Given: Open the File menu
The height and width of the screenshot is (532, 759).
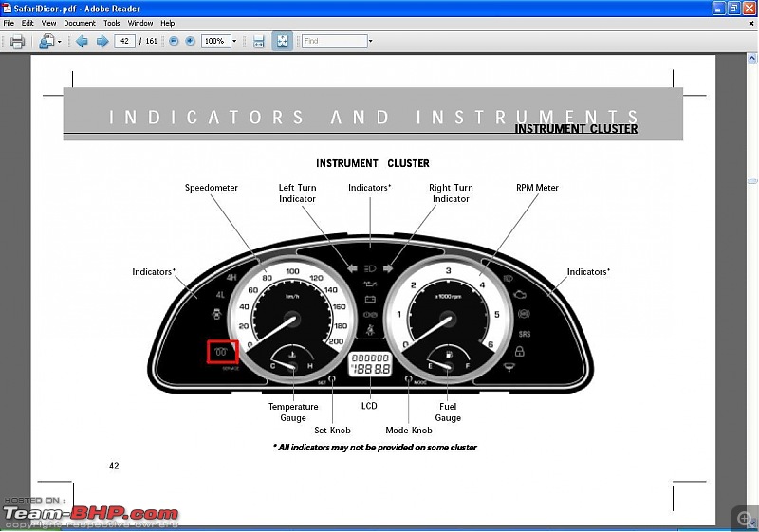Looking at the screenshot, I should (x=9, y=23).
